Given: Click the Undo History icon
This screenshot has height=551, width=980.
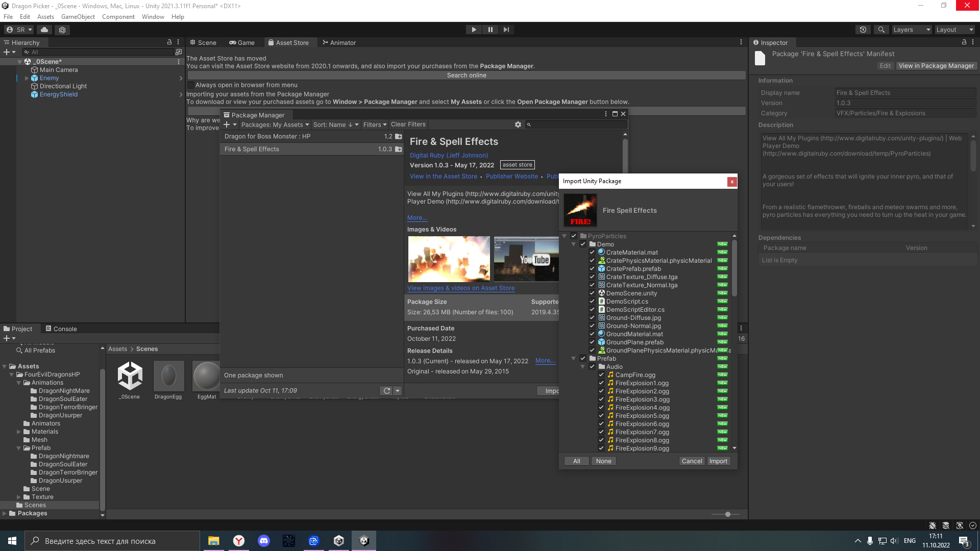Looking at the screenshot, I should point(863,30).
